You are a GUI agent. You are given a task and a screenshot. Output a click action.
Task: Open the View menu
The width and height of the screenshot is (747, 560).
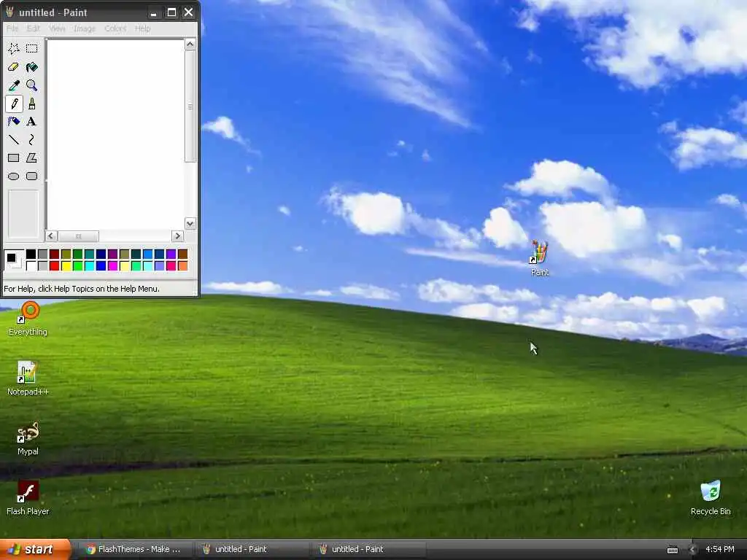[x=57, y=28]
